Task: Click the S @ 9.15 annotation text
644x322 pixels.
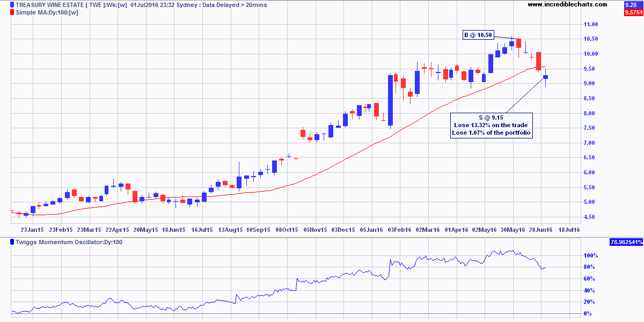Action: coord(492,117)
